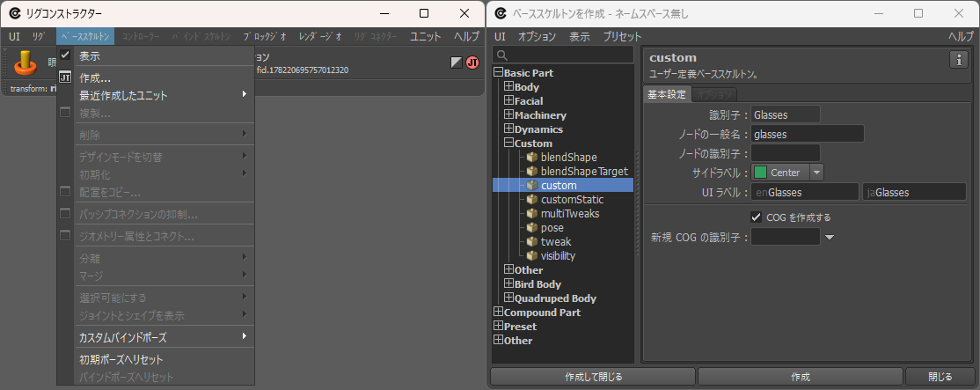Screen dimensions: 980x390
Task: Click the diagonal half-tone square icon
Action: point(457,62)
